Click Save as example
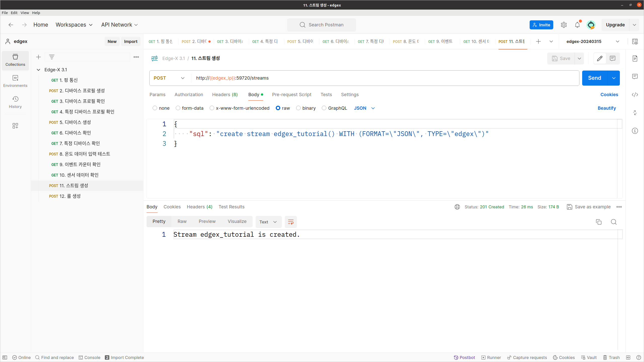 [x=589, y=207]
